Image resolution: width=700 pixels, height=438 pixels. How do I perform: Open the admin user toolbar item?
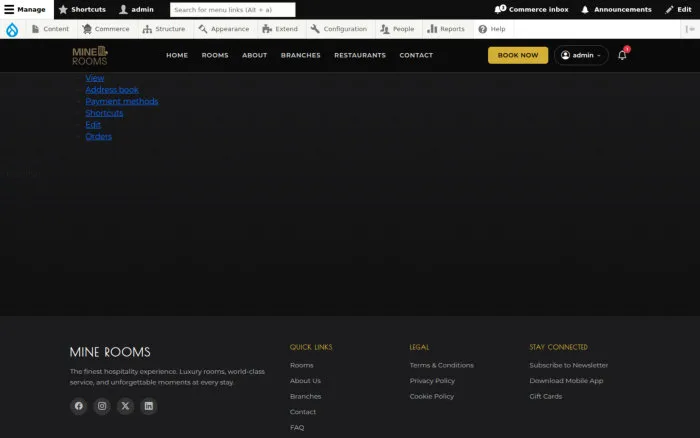[x=137, y=9]
